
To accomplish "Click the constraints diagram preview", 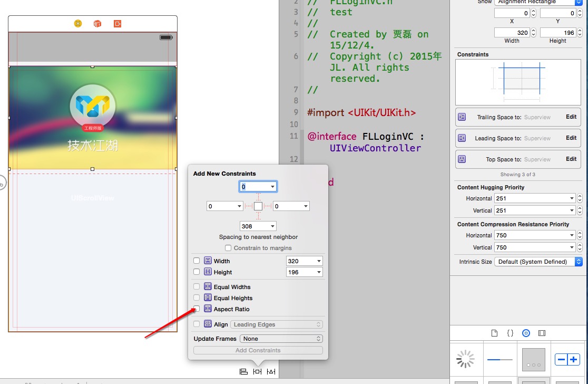I will coord(518,82).
